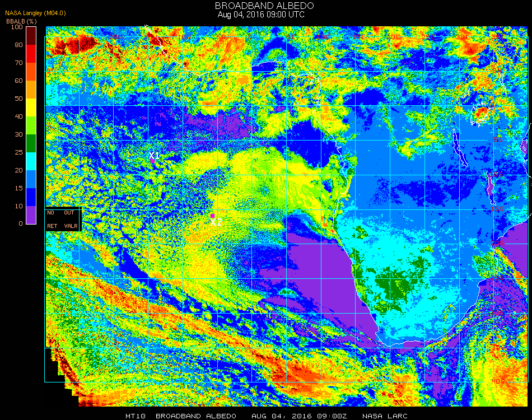Click the BBALB (%) colorbar title
532x420 pixels.
click(21, 21)
